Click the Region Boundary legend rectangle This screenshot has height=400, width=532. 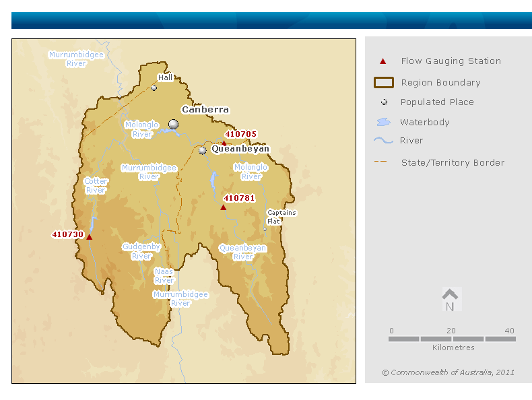coord(384,82)
